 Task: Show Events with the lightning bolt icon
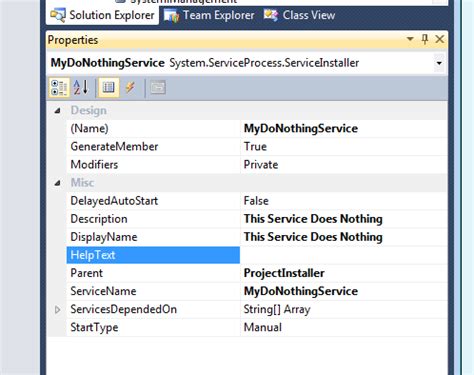point(130,88)
